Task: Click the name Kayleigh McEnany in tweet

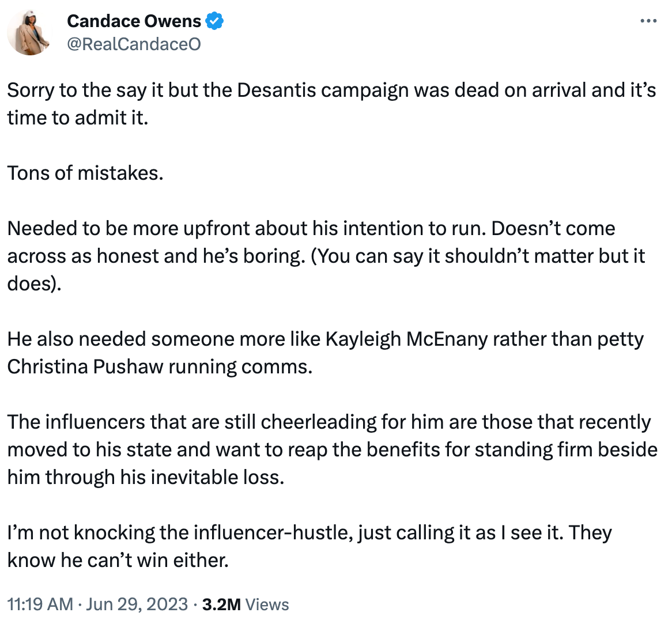Action: click(406, 339)
